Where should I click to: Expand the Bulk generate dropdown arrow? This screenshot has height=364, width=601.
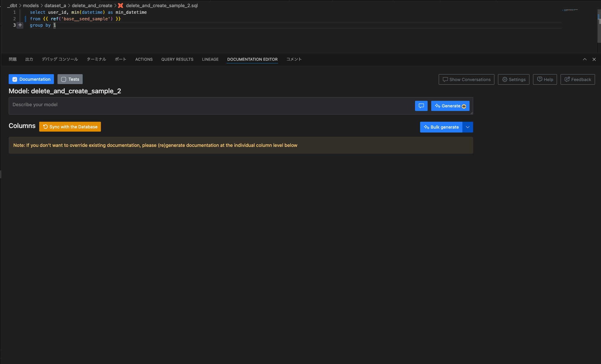(467, 127)
